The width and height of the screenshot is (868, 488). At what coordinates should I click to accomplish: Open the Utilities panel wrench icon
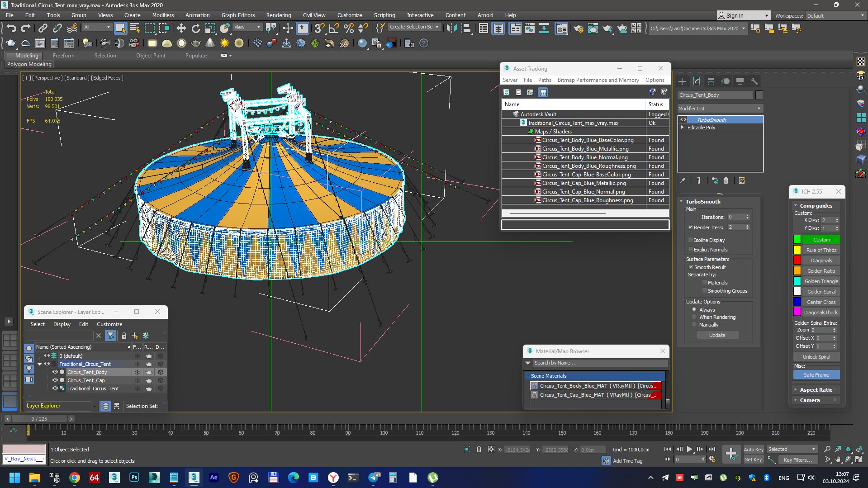click(x=754, y=81)
